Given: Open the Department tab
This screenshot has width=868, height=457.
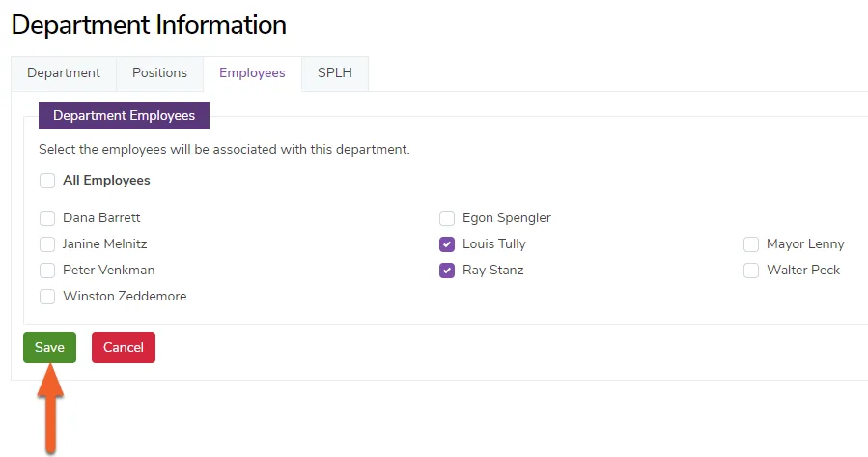Looking at the screenshot, I should 64,73.
